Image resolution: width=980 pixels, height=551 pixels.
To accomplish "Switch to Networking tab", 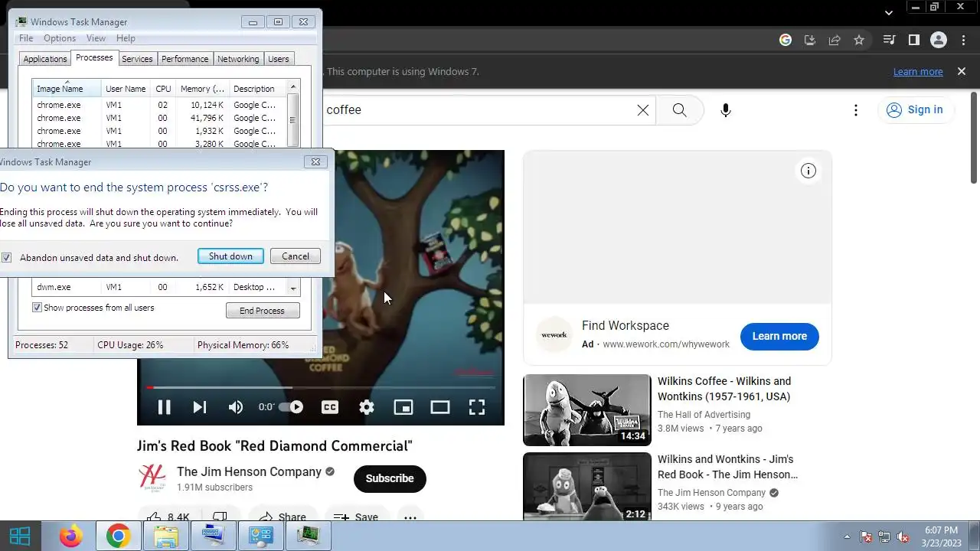I will 238,59.
